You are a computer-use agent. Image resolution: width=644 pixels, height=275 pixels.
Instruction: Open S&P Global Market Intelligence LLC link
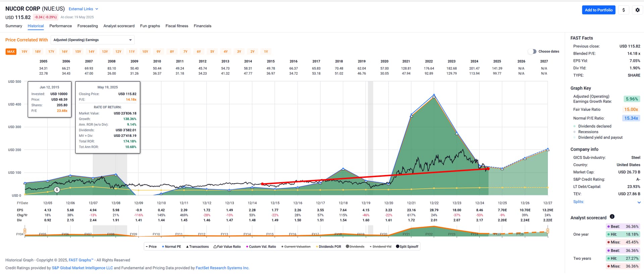pyautogui.click(x=82, y=268)
